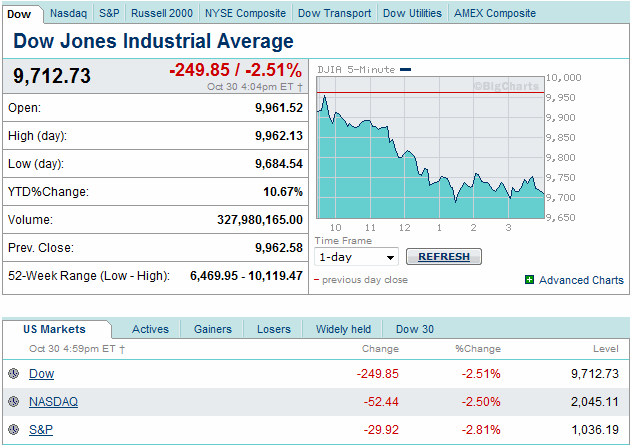Viewport: 631px width, 445px height.
Task: Click the Oct 30 4:59pm ET timestamp
Action: click(x=77, y=348)
